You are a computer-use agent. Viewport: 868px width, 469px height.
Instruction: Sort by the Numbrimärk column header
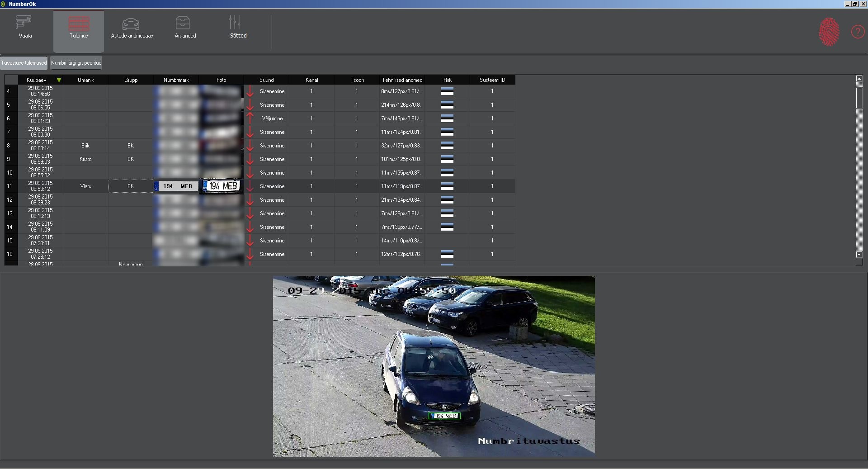tap(176, 80)
